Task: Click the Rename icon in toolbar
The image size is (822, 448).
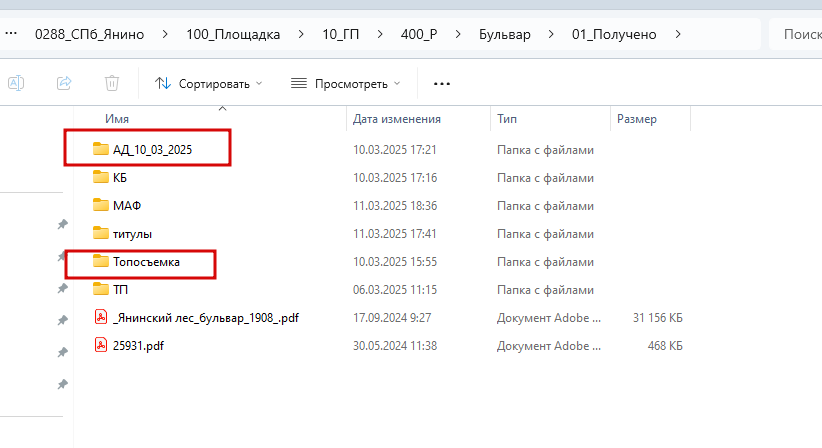Action: pos(16,83)
